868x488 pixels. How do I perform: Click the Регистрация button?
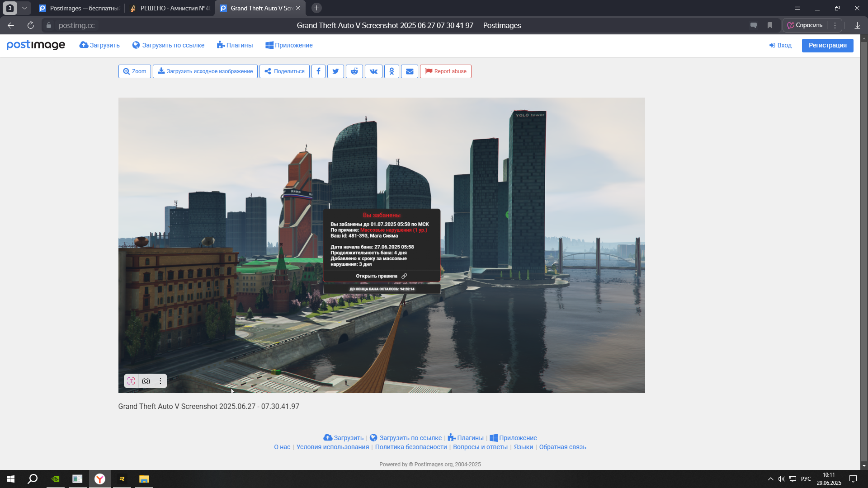(827, 45)
